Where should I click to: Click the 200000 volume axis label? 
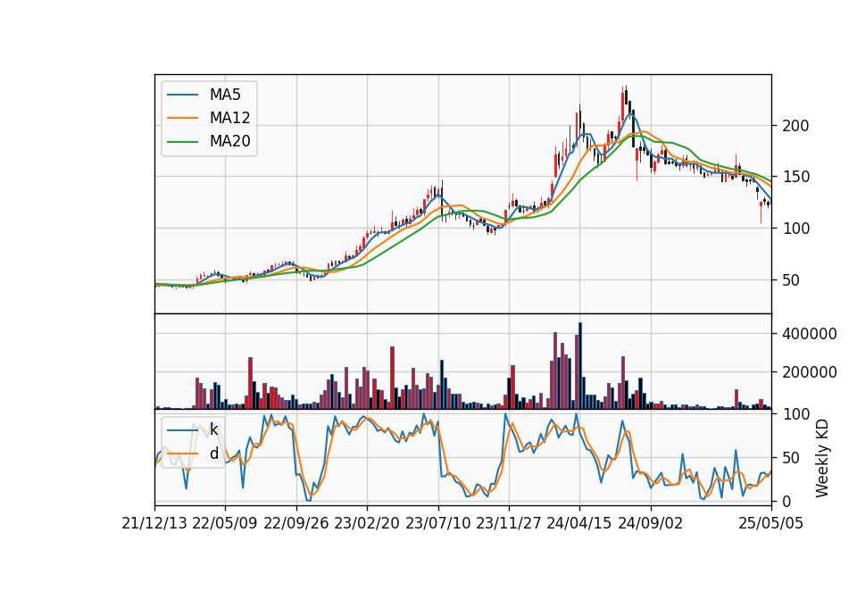point(810,372)
